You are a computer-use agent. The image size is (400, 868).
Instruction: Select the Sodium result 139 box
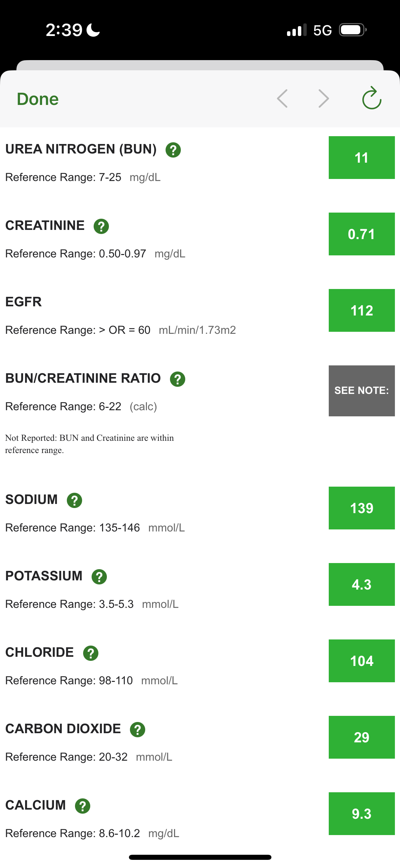point(361,508)
